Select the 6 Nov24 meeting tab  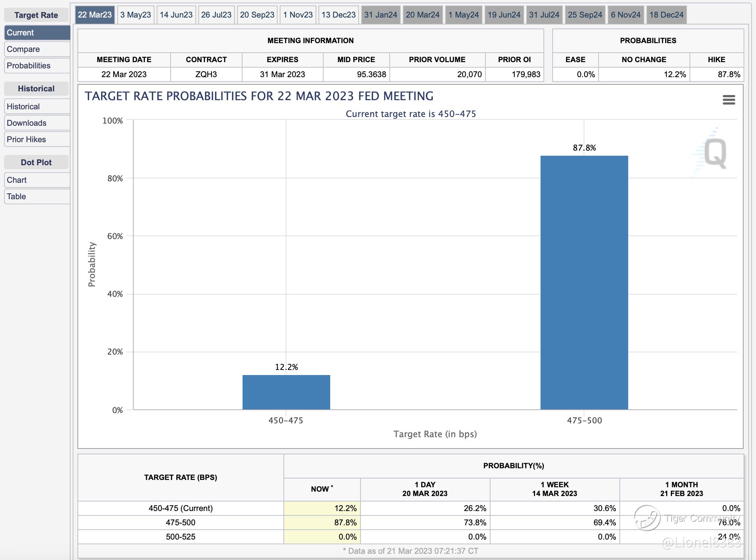pyautogui.click(x=625, y=15)
